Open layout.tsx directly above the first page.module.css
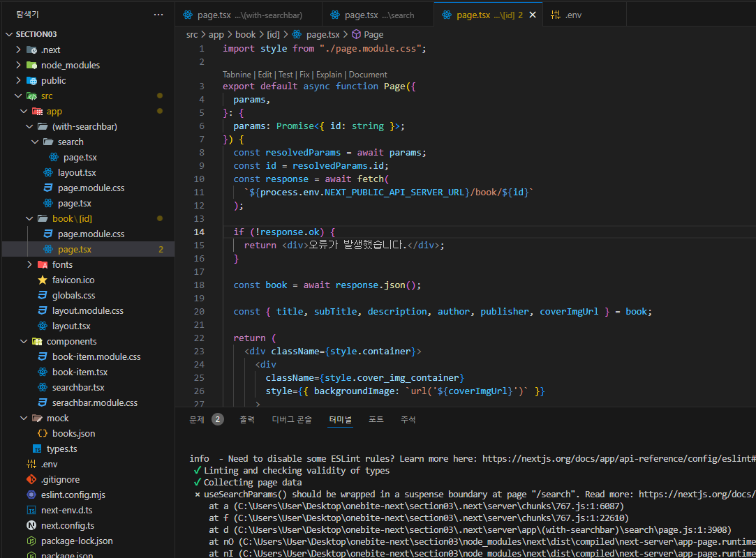 [x=77, y=172]
